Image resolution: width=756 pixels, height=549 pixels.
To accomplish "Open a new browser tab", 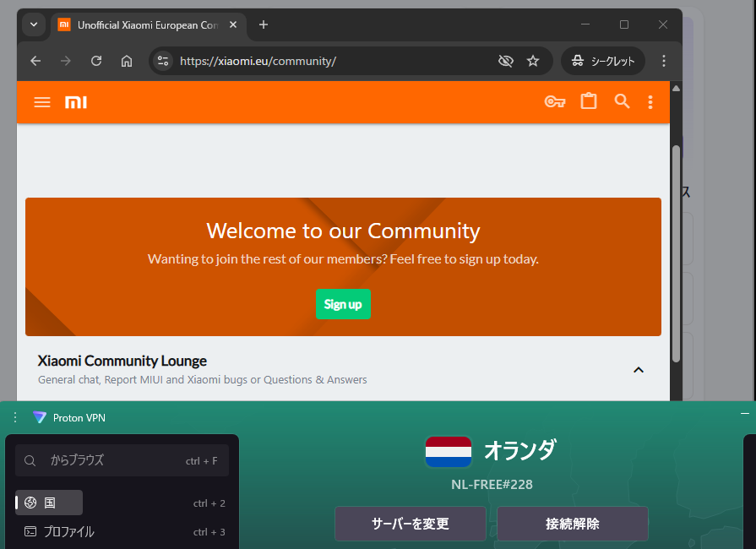I will coord(264,24).
